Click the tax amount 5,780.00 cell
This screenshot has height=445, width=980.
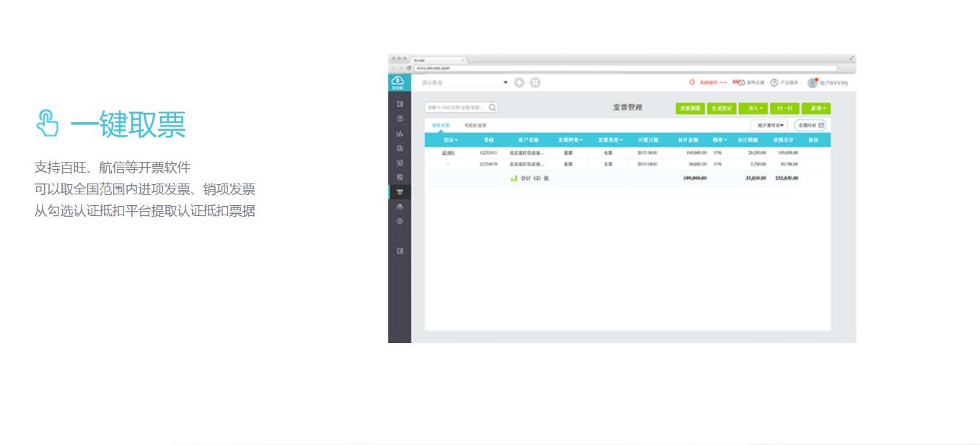click(758, 164)
